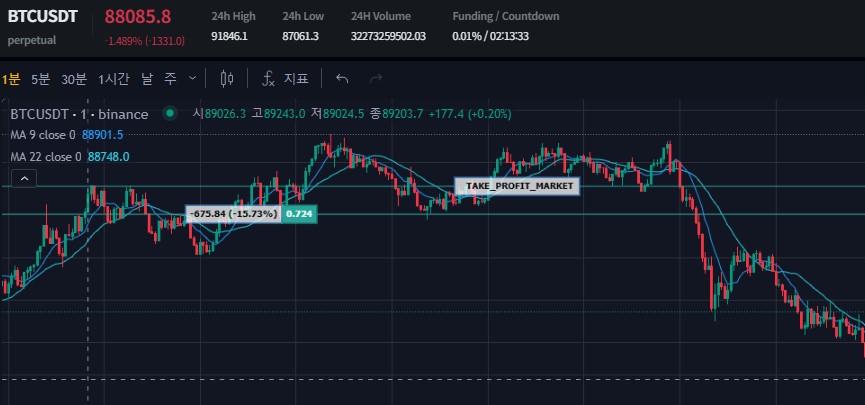Click the BTCUSDT symbol name in header
This screenshot has height=405, width=865.
click(x=42, y=17)
